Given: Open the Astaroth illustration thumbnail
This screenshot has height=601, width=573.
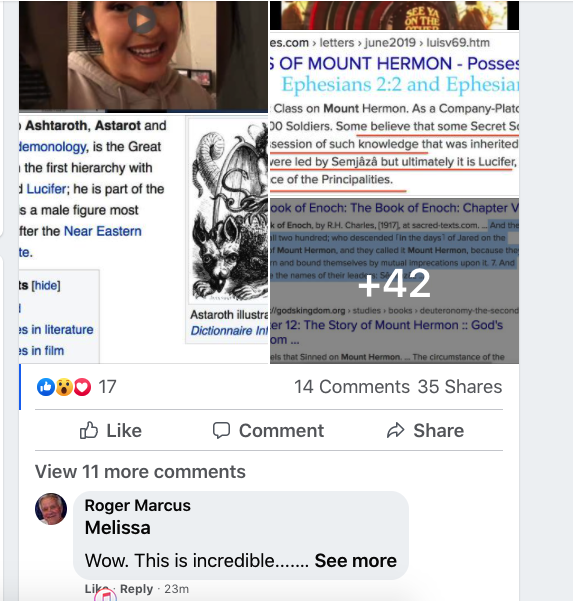Looking at the screenshot, I should tap(229, 211).
